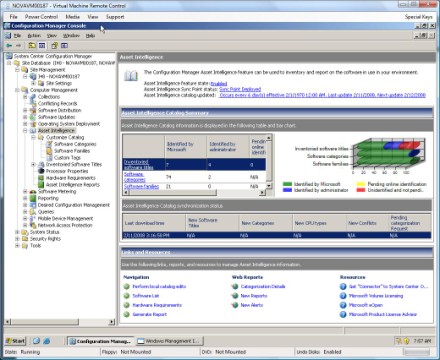Click the show desktop quick launch icon

[x=36, y=341]
